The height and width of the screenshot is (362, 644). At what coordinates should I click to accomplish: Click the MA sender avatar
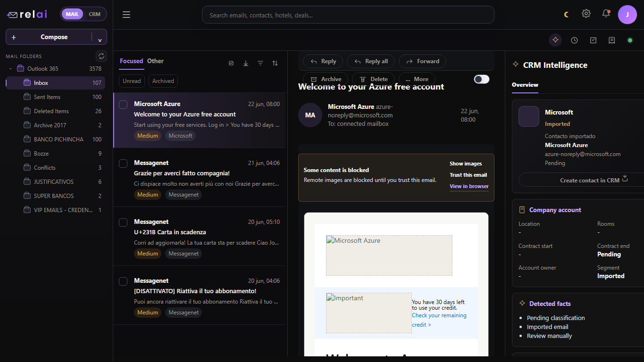[310, 115]
